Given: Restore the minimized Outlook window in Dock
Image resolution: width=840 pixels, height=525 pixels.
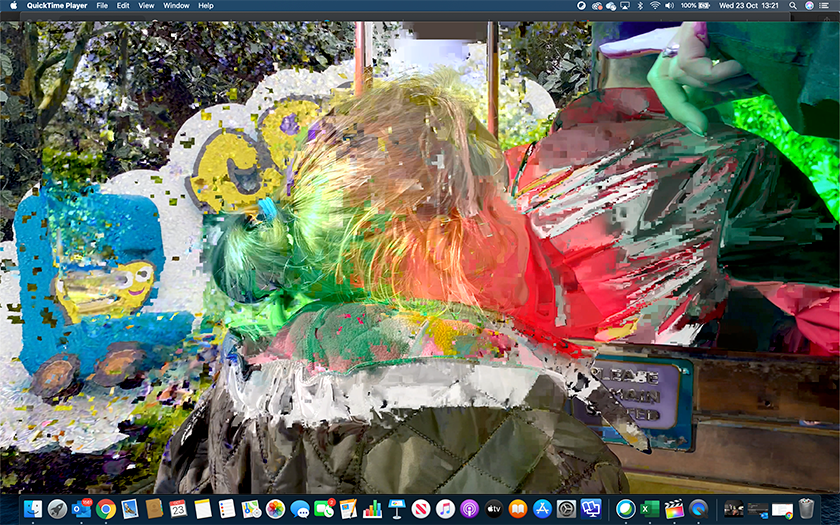Looking at the screenshot, I should [x=758, y=508].
